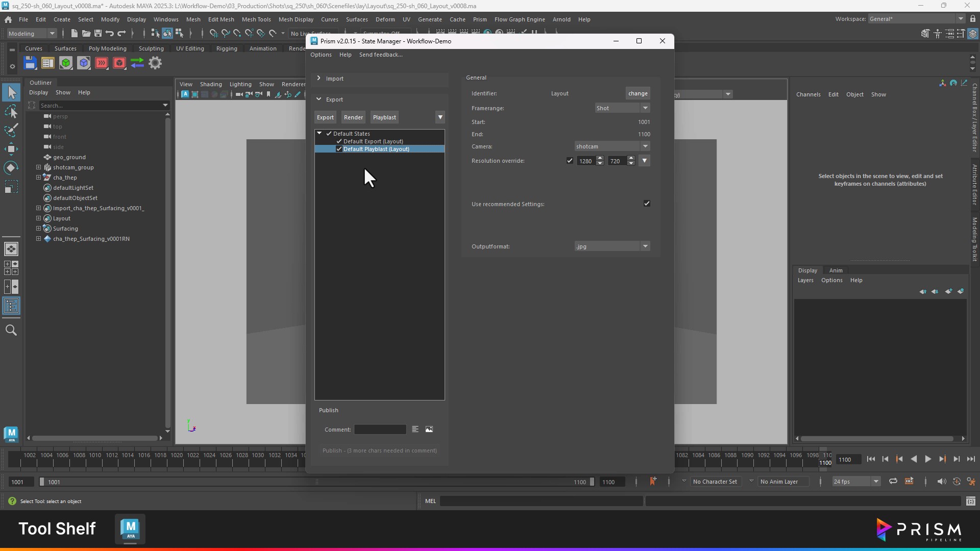Click the Prism save version shelf icon
The height and width of the screenshot is (551, 980).
pos(30,63)
